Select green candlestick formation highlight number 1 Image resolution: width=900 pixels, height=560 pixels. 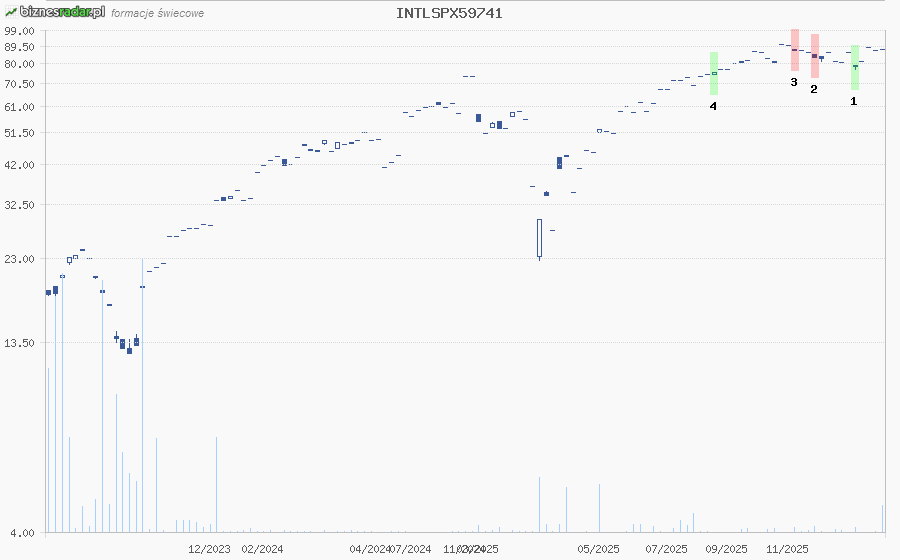[855, 67]
